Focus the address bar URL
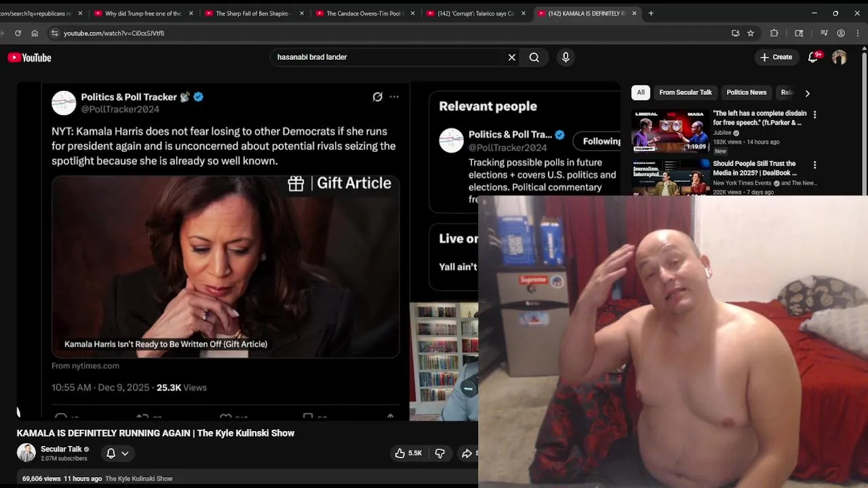The height and width of the screenshot is (488, 868). [114, 33]
